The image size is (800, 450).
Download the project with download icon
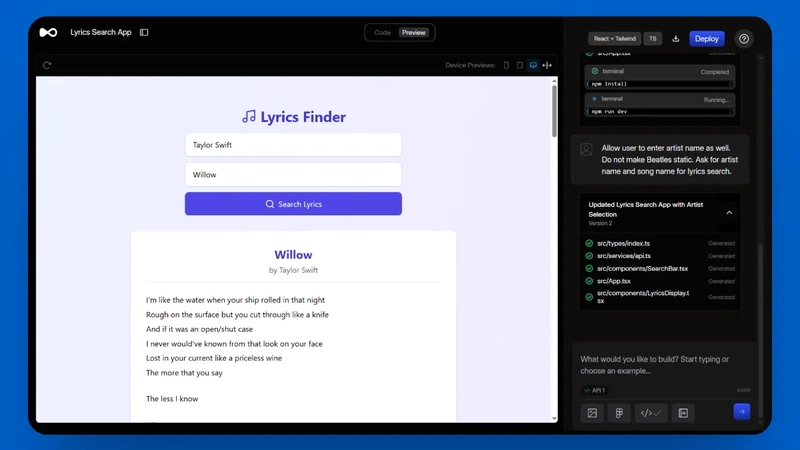point(676,39)
